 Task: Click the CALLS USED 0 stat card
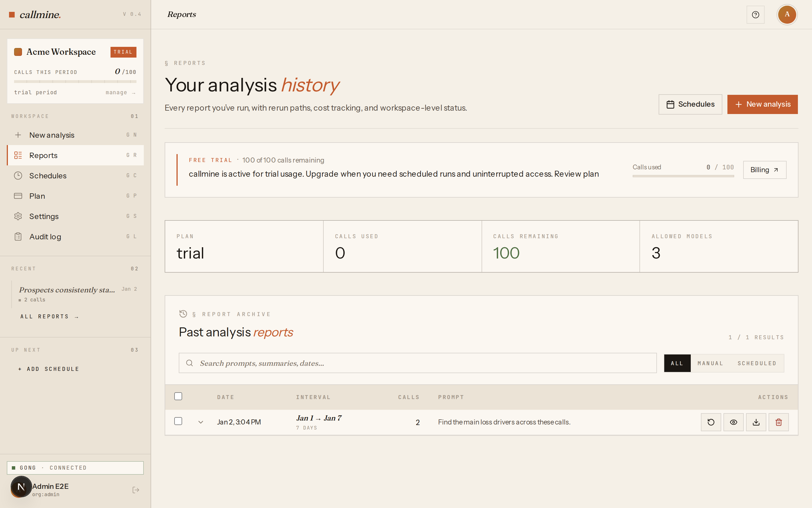coord(402,246)
